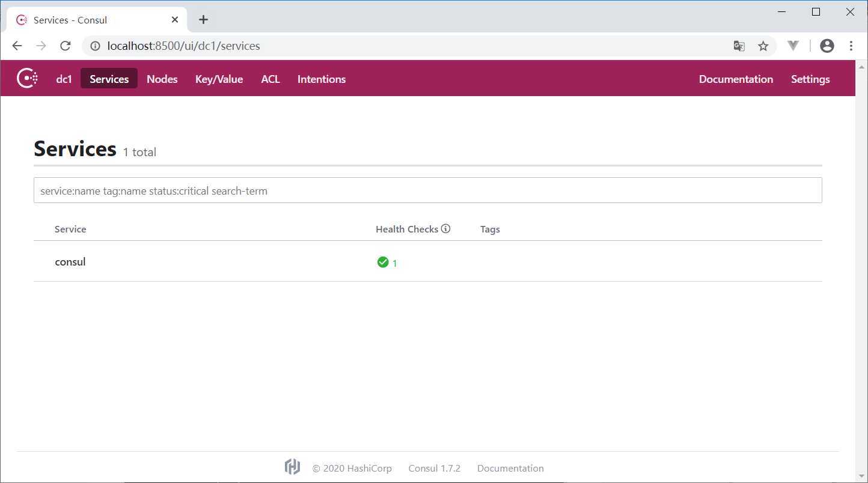
Task: Click the HashiCorp logo in footer
Action: tap(292, 467)
